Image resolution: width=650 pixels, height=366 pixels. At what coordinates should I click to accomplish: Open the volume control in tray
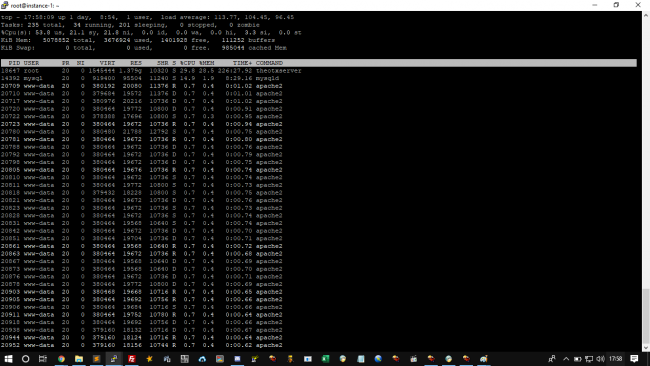click(600, 359)
